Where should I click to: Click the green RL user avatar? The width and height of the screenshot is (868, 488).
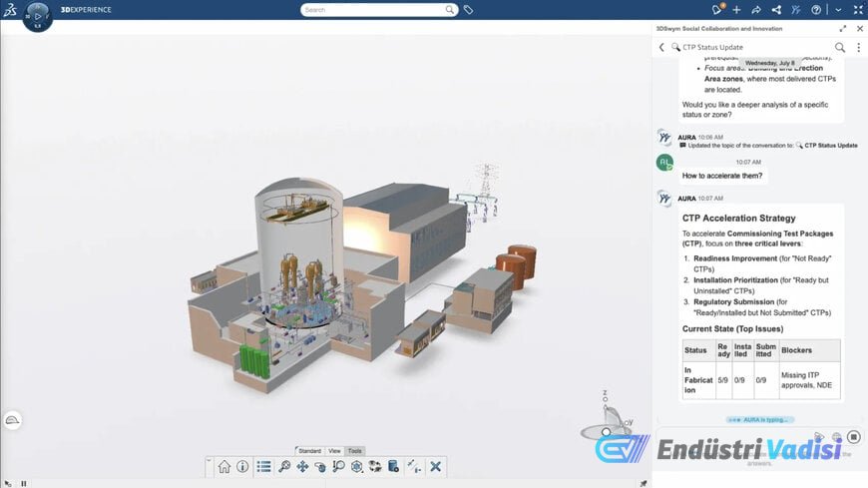point(664,162)
